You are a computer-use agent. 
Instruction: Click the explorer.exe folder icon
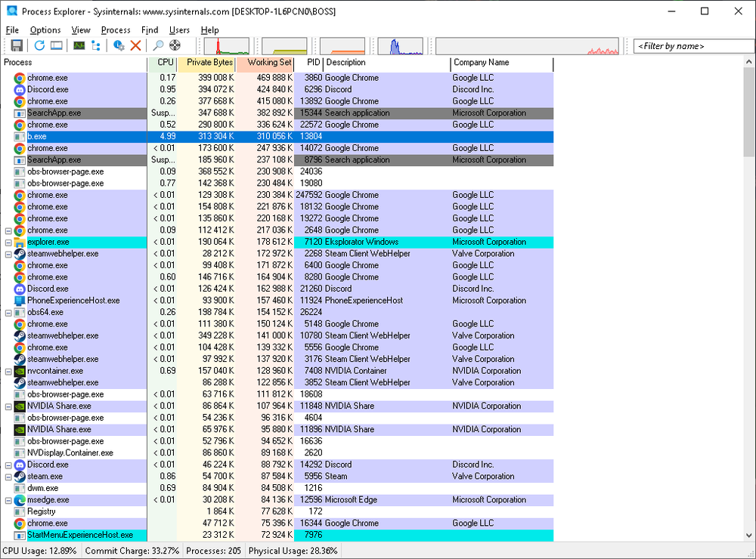pyautogui.click(x=20, y=242)
